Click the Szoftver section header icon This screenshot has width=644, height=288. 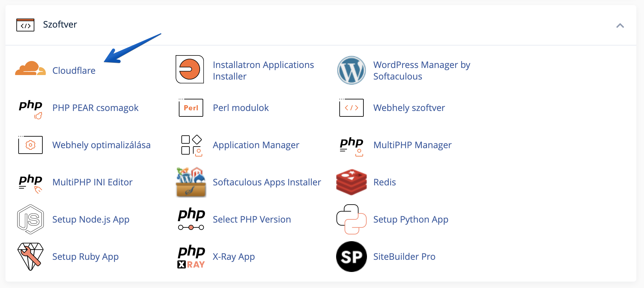(25, 25)
